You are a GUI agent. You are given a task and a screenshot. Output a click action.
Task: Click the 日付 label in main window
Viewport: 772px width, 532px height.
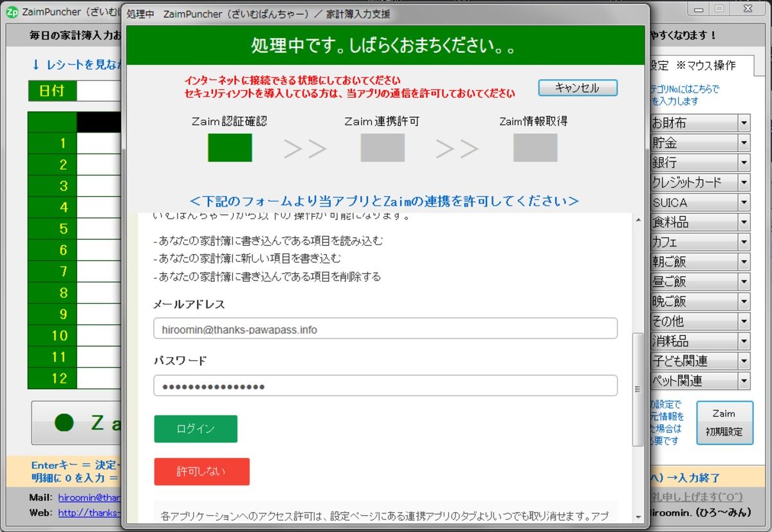pyautogui.click(x=52, y=91)
